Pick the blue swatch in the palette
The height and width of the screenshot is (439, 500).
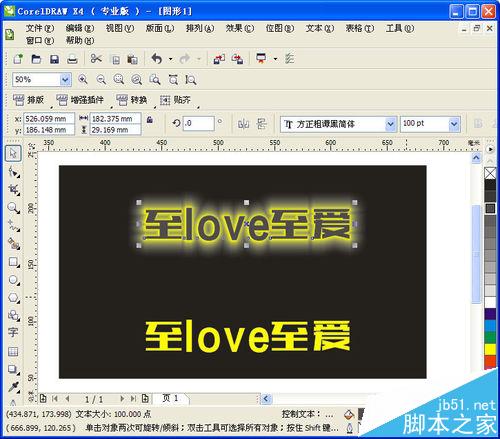click(490, 325)
